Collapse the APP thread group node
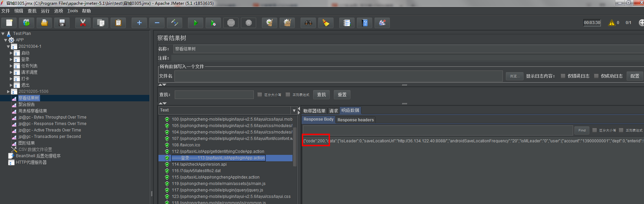This screenshot has height=204, width=644. tap(6, 40)
